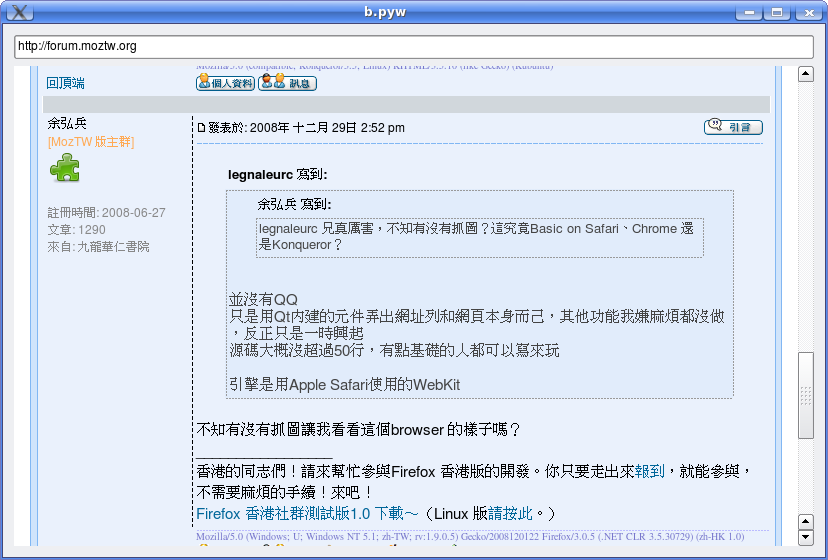Image resolution: width=828 pixels, height=560 pixels.
Task: Click the 'legnaleurc 寫到:' quote header
Action: coord(278,174)
